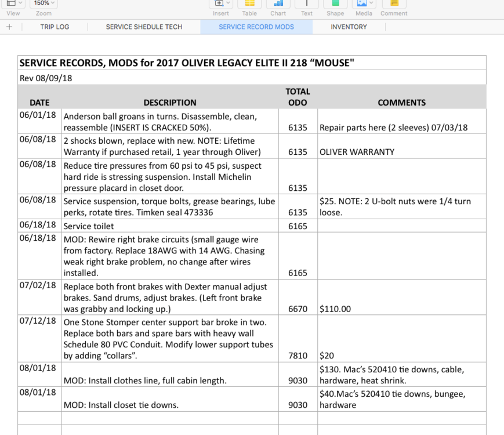Click the Shape tool icon
Viewport: 504px width, 435px height.
pyautogui.click(x=335, y=4)
